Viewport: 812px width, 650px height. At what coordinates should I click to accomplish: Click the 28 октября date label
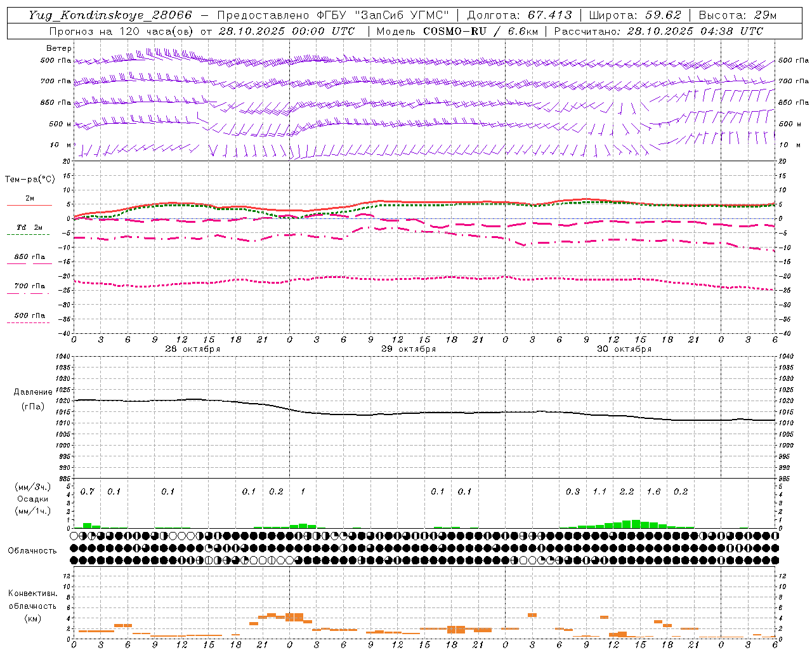(193, 349)
